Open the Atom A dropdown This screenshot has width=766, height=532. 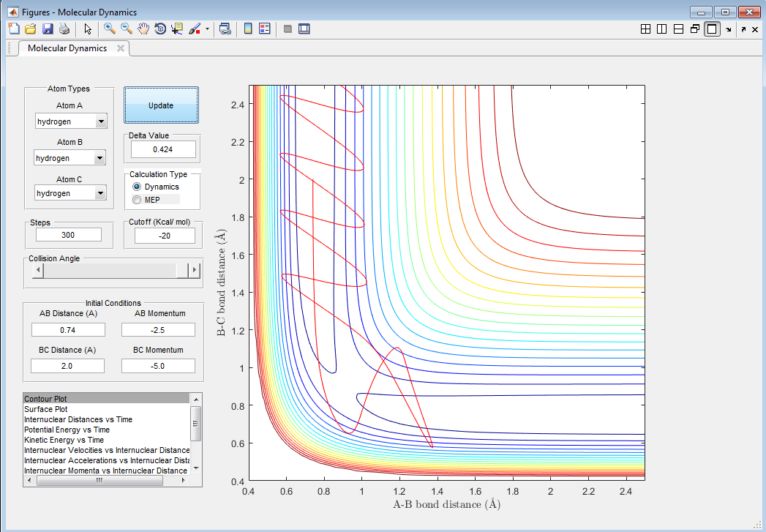point(101,121)
